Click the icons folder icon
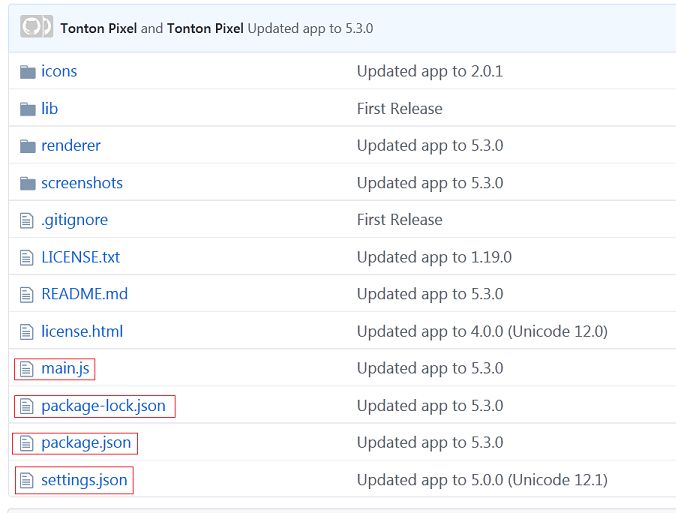This screenshot has height=513, width=676. [x=28, y=72]
